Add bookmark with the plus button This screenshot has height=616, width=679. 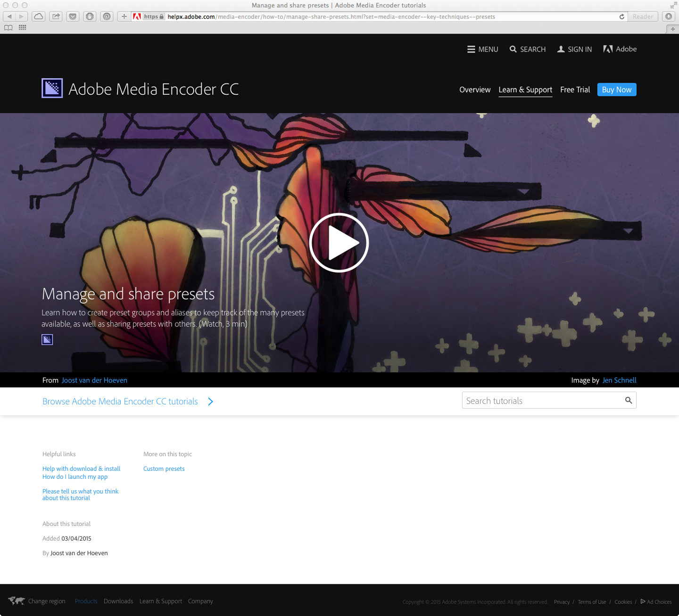124,16
